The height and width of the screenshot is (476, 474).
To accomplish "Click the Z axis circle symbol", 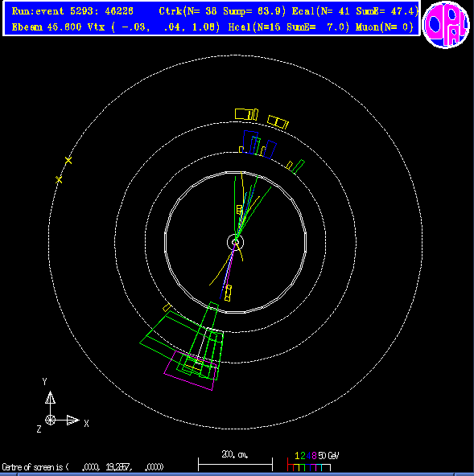I will click(x=50, y=421).
